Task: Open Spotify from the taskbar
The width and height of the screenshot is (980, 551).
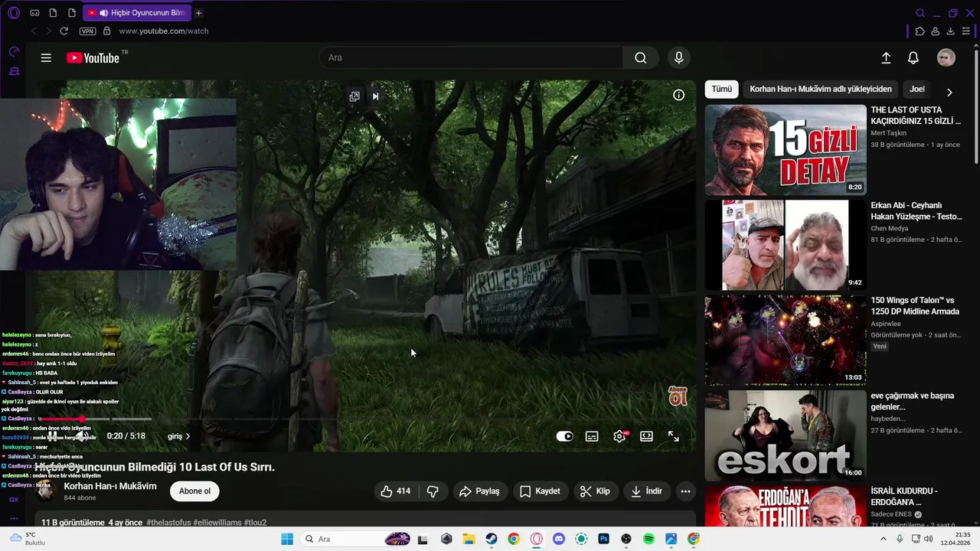Action: point(648,539)
